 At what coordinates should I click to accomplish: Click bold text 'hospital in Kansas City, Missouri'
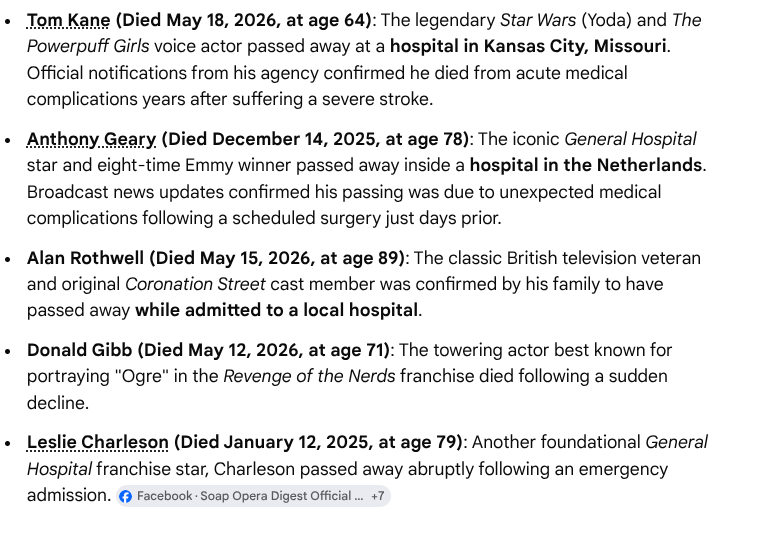click(x=528, y=46)
